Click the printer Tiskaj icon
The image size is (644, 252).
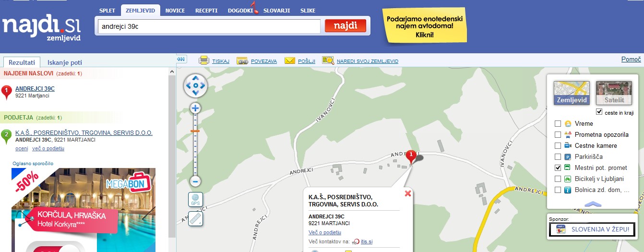[204, 60]
